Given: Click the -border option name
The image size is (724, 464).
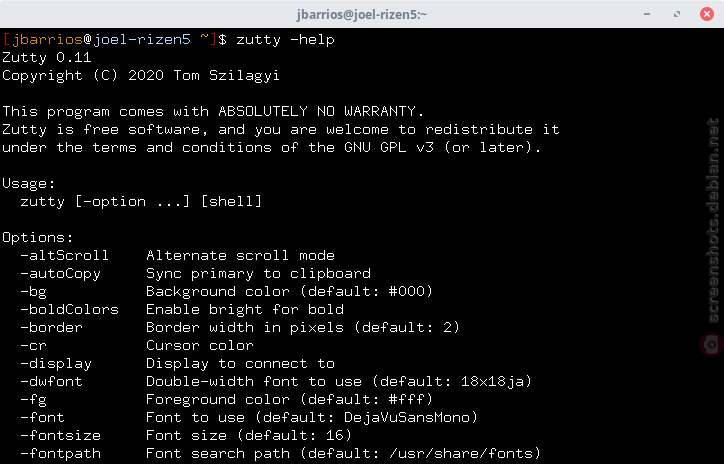Looking at the screenshot, I should (51, 327).
